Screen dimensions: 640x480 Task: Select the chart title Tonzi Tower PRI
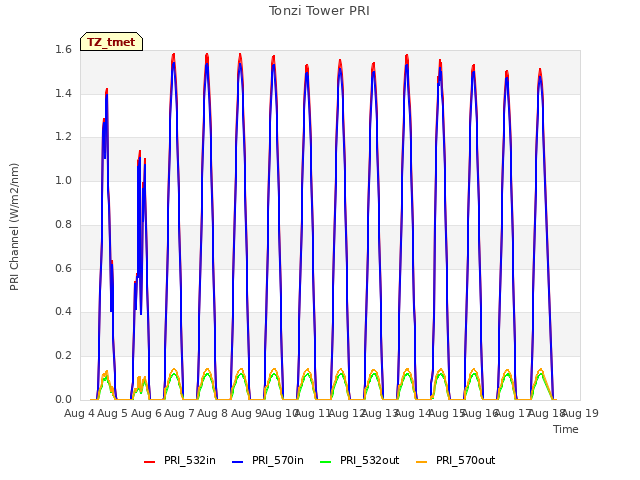tap(319, 11)
